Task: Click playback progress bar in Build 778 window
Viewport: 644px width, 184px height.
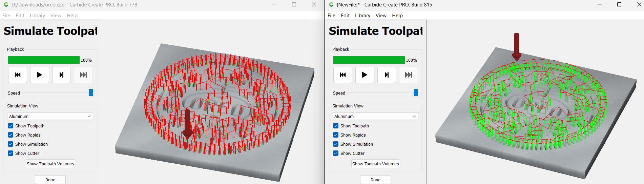Action: [44, 60]
